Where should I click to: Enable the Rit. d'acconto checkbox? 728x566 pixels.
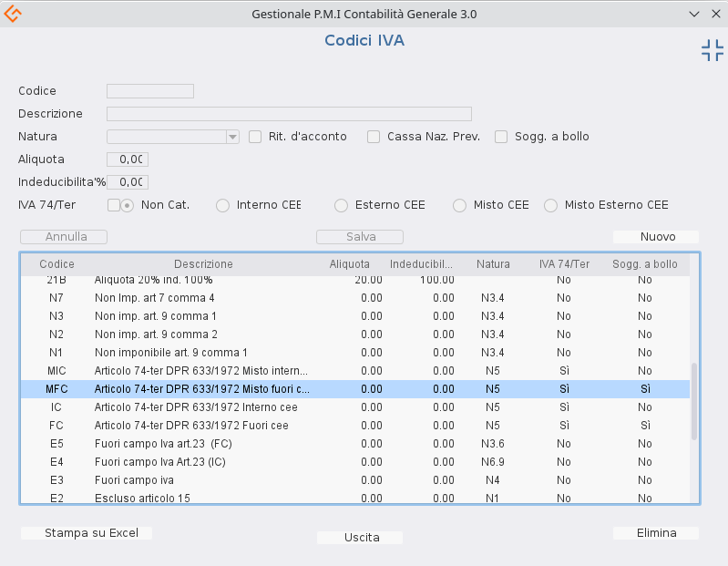pos(255,137)
